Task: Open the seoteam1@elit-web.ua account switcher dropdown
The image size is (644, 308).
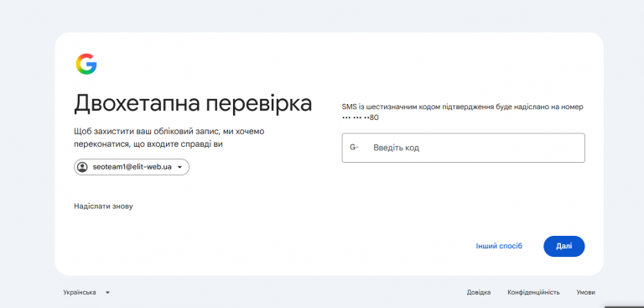Action: coord(132,167)
